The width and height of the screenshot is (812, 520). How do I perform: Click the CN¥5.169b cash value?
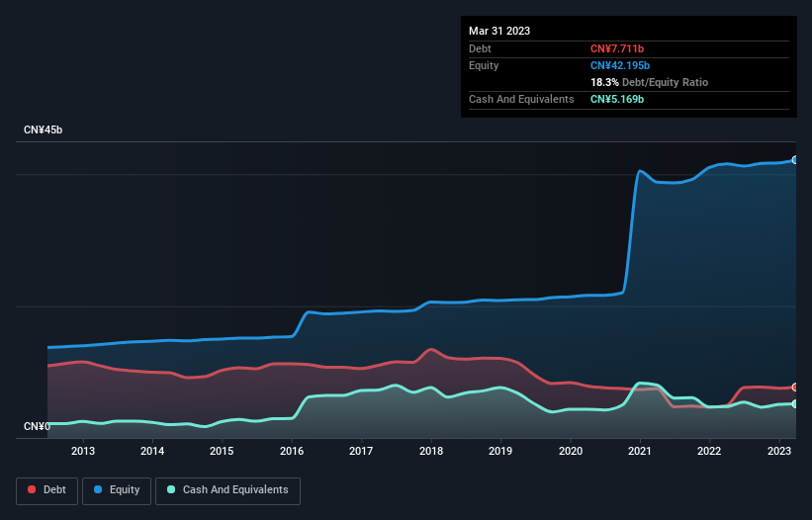[x=617, y=99]
